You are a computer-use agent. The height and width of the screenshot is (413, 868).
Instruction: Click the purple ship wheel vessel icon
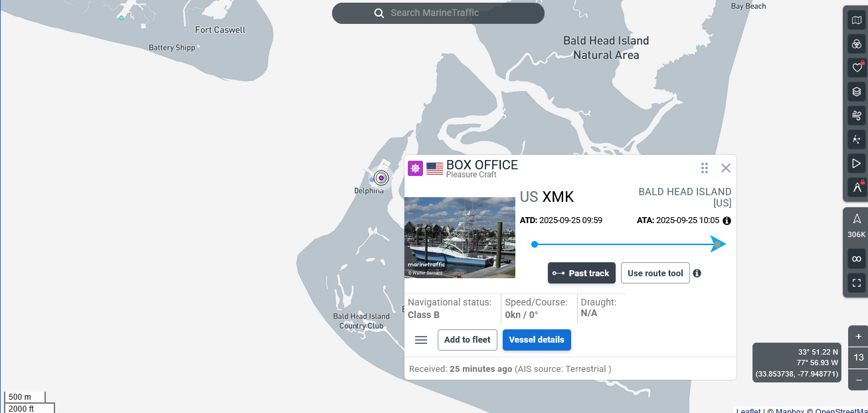[415, 168]
